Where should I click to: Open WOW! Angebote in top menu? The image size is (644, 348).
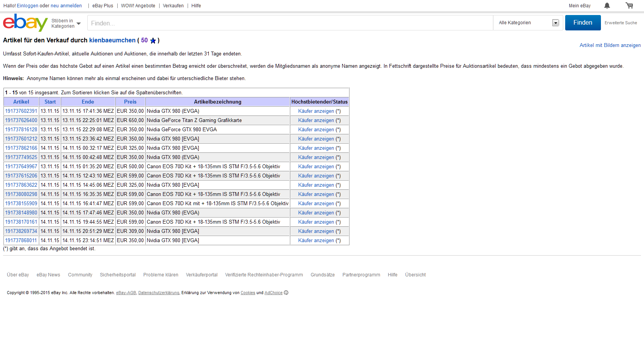pos(138,6)
